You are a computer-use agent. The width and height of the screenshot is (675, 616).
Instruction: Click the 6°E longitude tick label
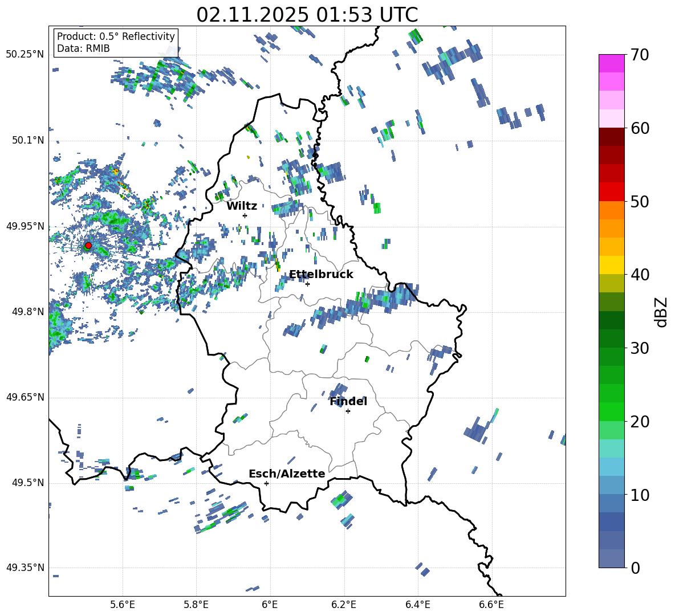[270, 605]
